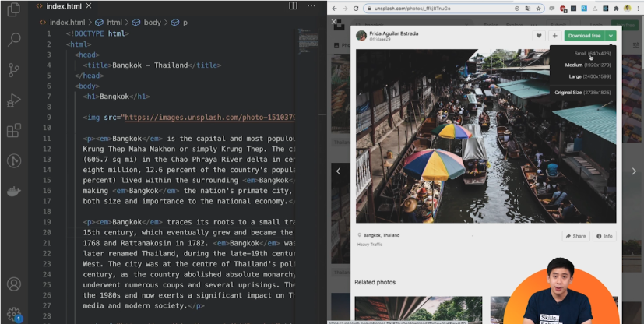This screenshot has height=324, width=644.
Task: Click the @fridaae29 username
Action: [379, 39]
